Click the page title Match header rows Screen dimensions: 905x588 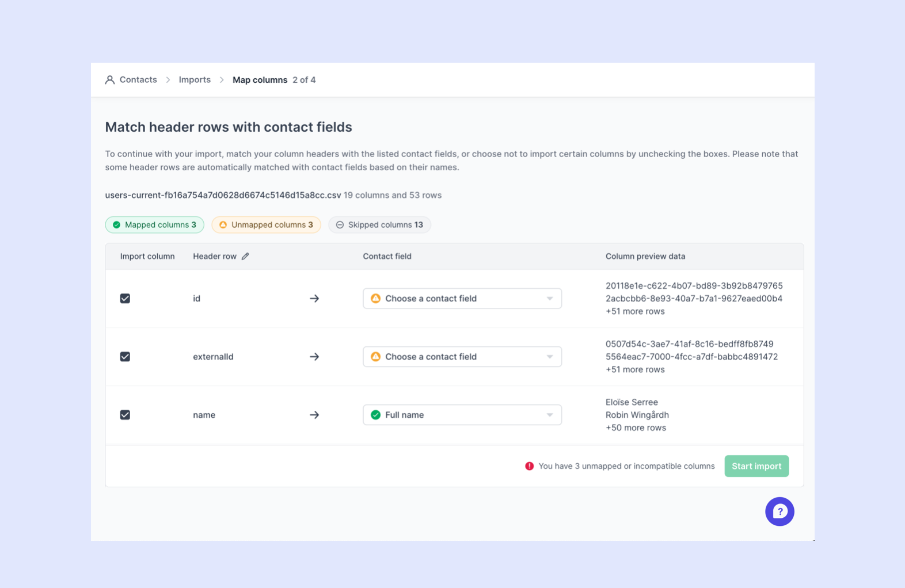pos(229,127)
